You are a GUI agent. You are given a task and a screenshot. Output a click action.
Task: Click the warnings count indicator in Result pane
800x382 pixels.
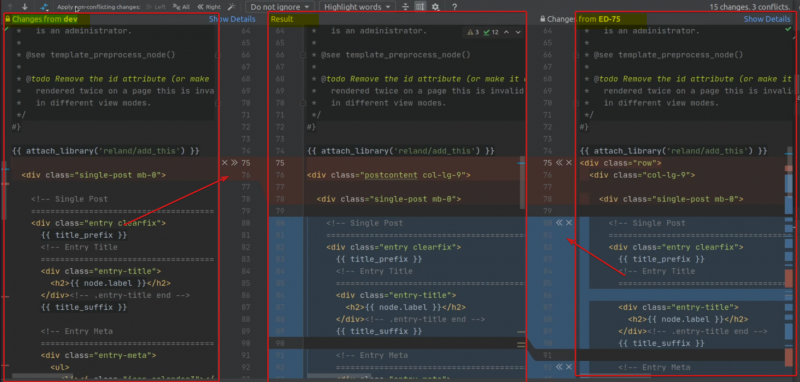pyautogui.click(x=473, y=32)
